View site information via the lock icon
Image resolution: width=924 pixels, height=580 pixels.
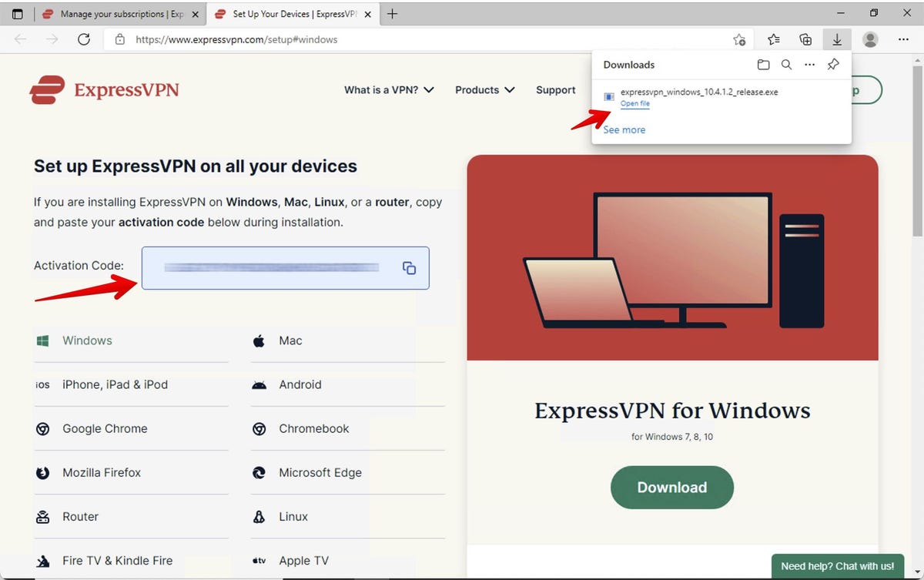(x=119, y=39)
